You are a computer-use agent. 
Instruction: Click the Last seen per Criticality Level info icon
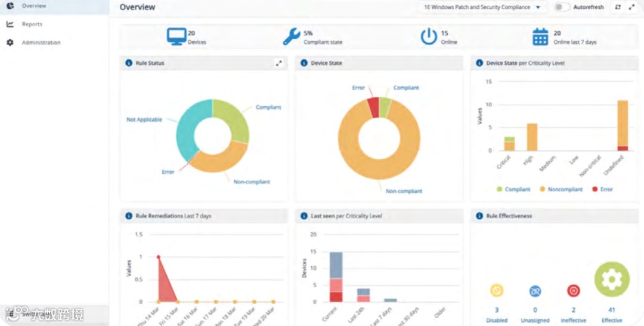304,216
